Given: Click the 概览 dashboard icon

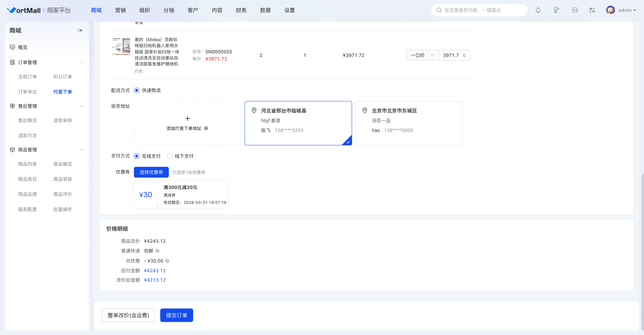Looking at the screenshot, I should 12,47.
